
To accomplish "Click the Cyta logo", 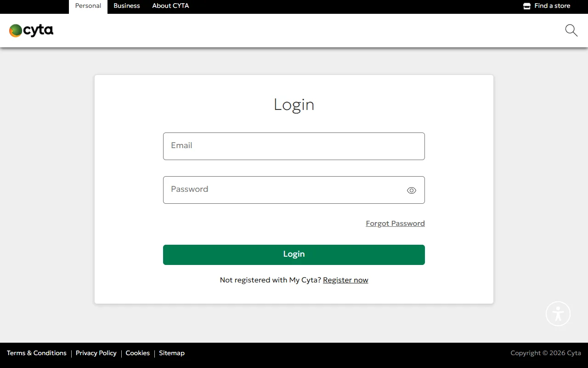I will [31, 30].
